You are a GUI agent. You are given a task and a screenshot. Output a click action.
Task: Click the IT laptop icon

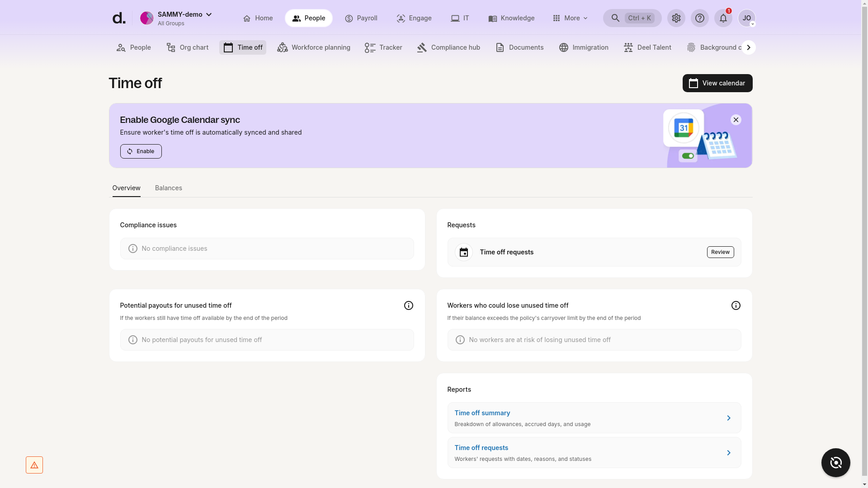[456, 18]
